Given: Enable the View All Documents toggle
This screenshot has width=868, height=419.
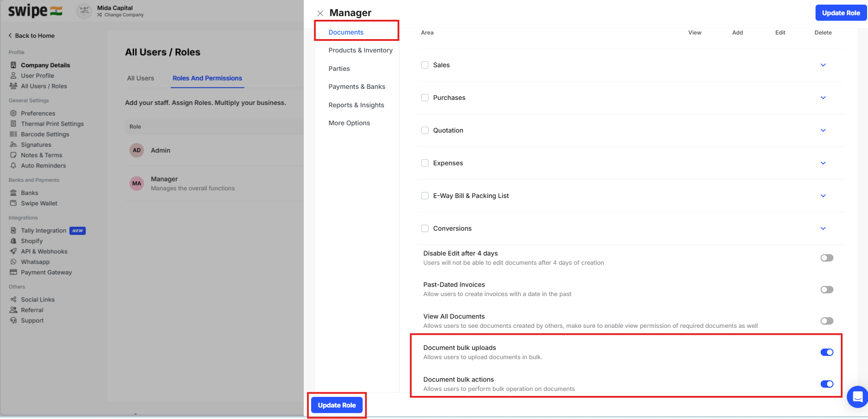Looking at the screenshot, I should click(x=827, y=321).
